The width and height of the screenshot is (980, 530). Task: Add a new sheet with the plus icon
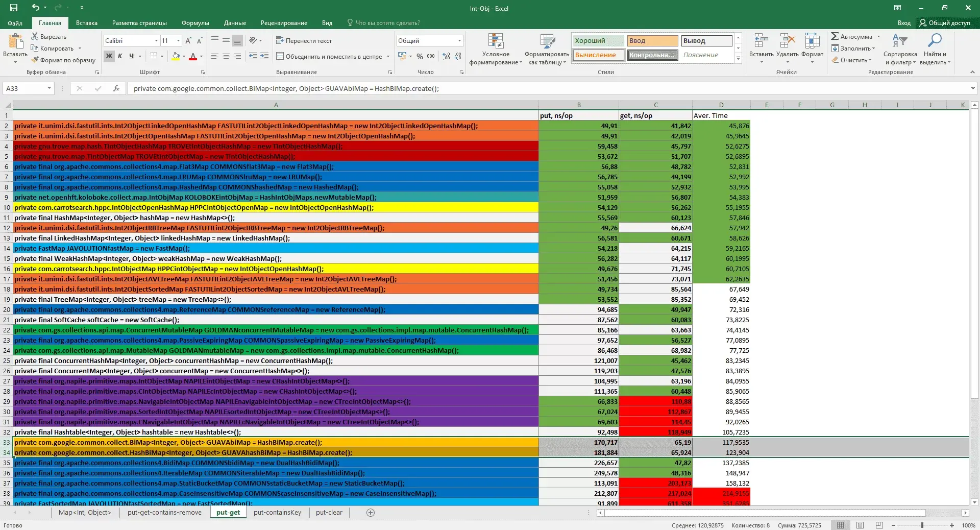pos(371,513)
